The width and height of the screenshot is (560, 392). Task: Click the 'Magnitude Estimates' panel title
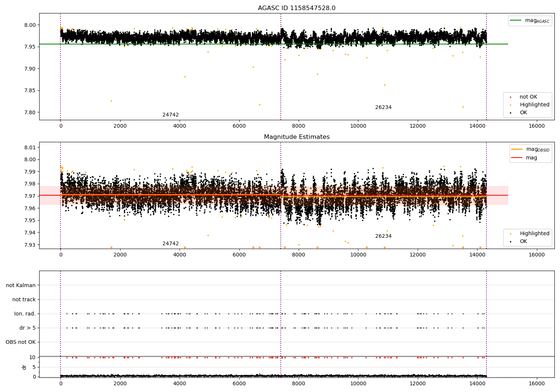pos(297,137)
